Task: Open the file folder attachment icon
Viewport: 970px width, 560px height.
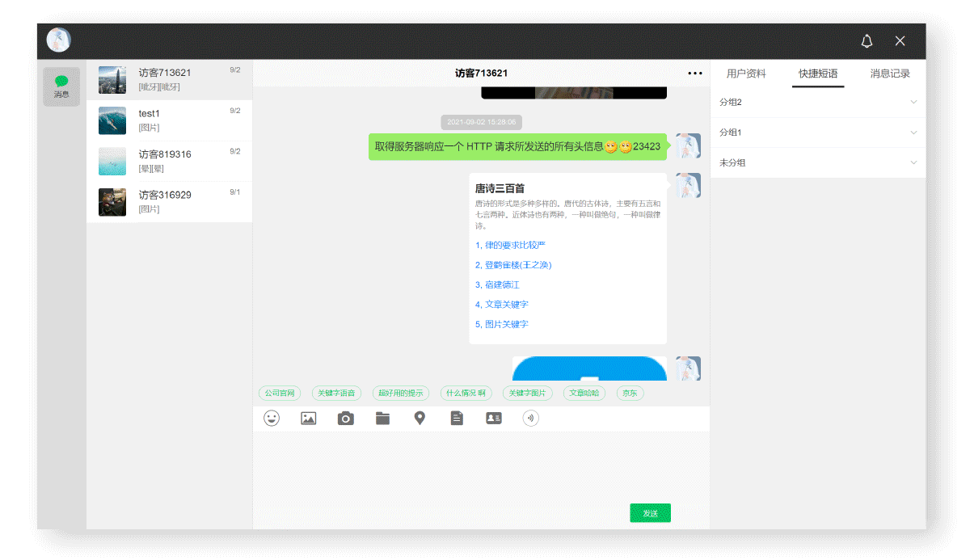Action: point(382,418)
